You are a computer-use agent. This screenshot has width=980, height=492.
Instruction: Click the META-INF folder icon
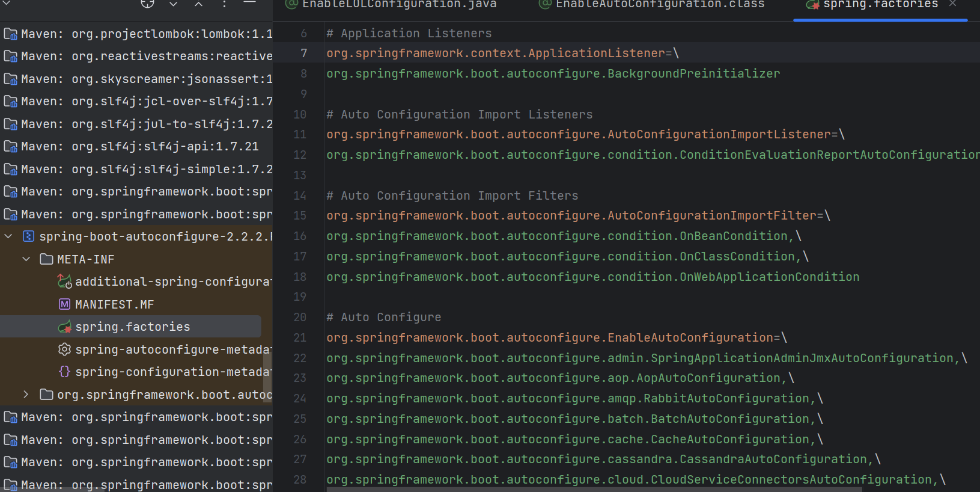[x=46, y=259]
